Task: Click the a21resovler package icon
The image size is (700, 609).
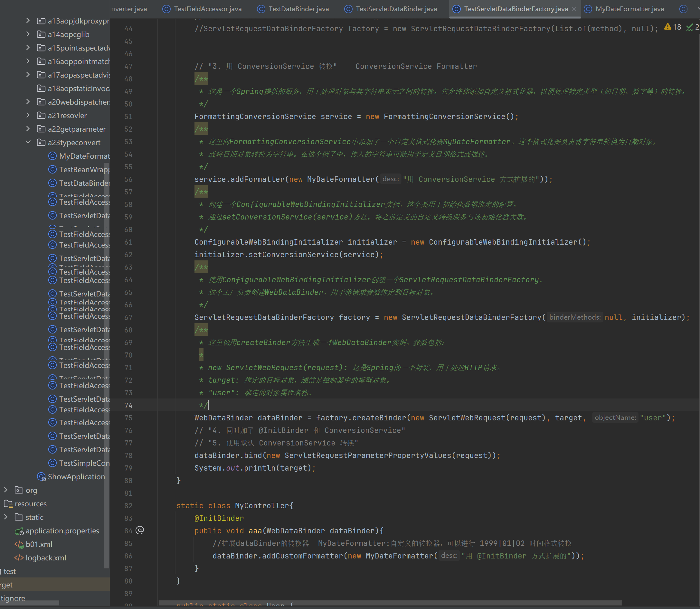Action: 41,116
